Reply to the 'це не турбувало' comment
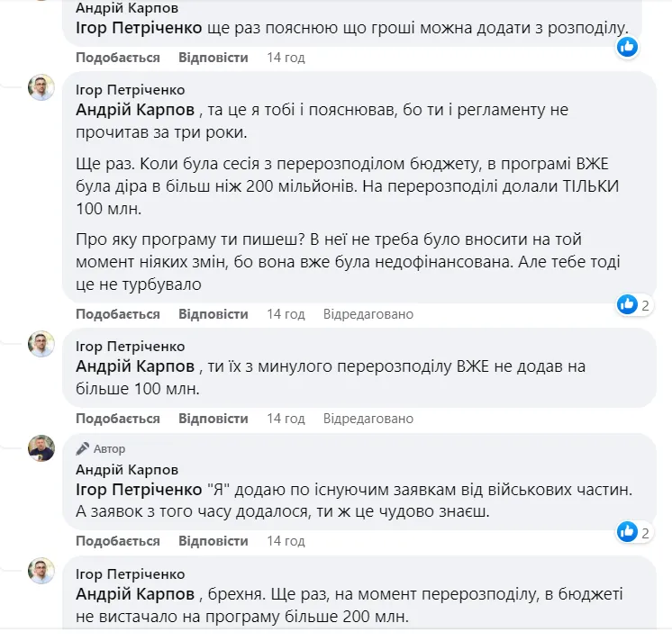 pyautogui.click(x=213, y=314)
